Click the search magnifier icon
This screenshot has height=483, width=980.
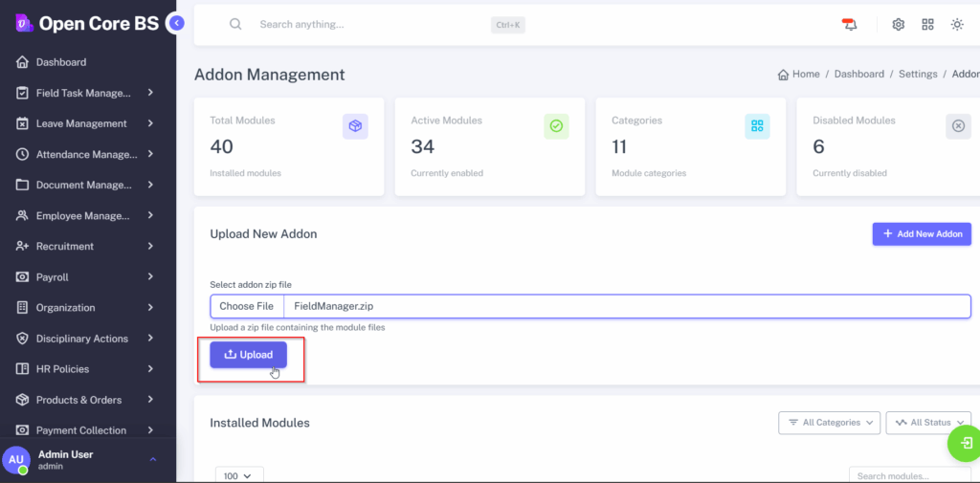point(235,25)
